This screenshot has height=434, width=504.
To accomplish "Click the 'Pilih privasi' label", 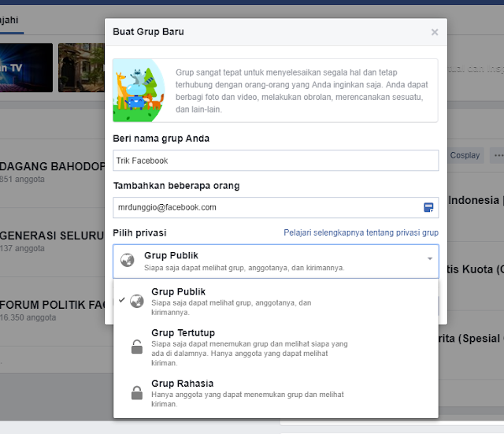I will [x=139, y=232].
